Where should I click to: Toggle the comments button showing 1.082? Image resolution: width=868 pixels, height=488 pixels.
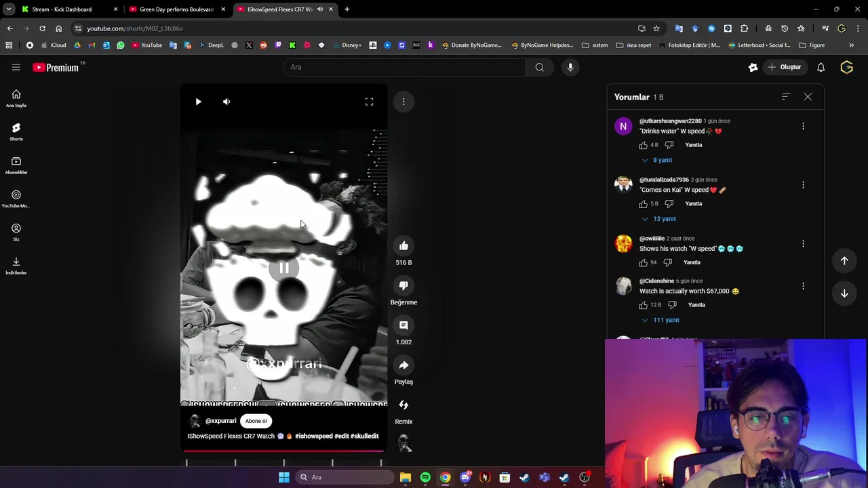(403, 326)
